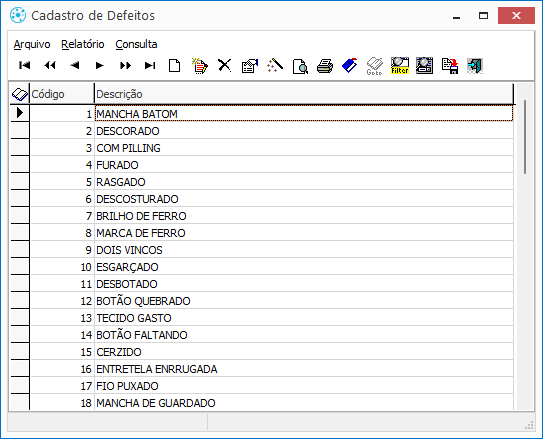Advance to the next record arrow

point(100,65)
